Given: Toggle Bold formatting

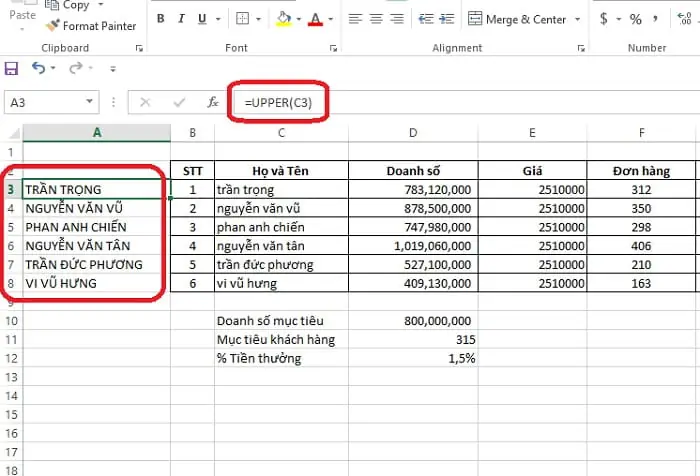Looking at the screenshot, I should (x=161, y=19).
